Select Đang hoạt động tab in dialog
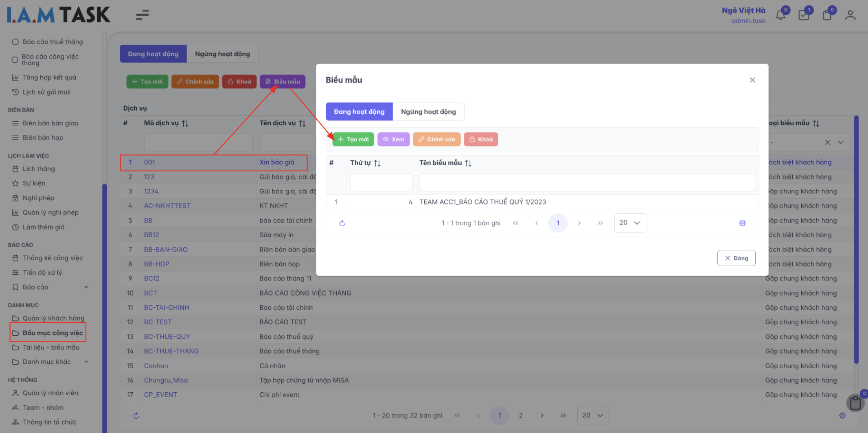Image resolution: width=868 pixels, height=433 pixels. click(359, 112)
